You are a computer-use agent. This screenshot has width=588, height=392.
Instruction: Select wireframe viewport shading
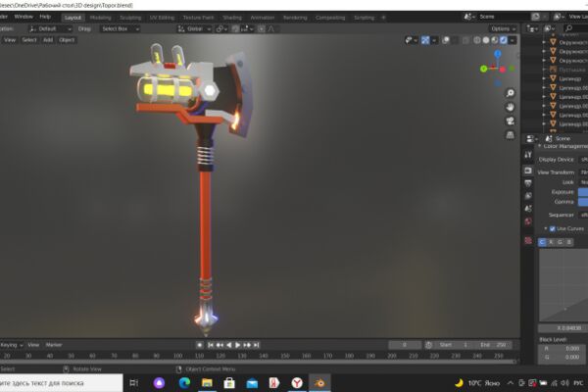(477, 40)
